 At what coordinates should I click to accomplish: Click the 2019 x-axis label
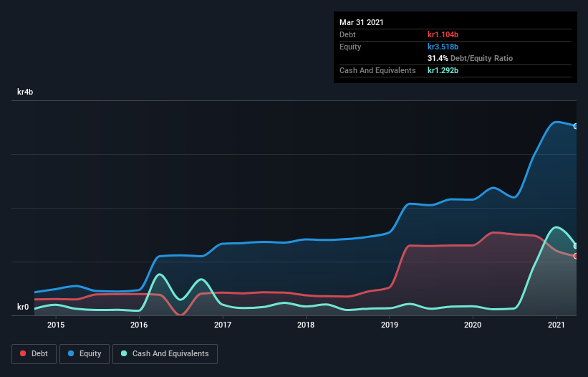390,325
